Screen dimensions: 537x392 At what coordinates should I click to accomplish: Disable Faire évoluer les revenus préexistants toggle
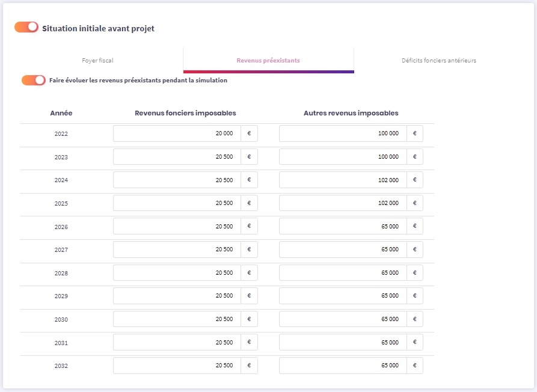pyautogui.click(x=33, y=80)
